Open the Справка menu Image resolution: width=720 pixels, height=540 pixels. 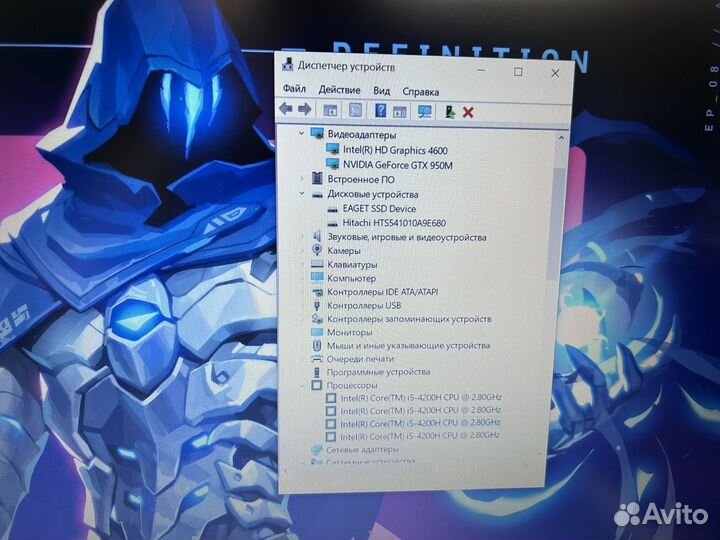(x=421, y=92)
